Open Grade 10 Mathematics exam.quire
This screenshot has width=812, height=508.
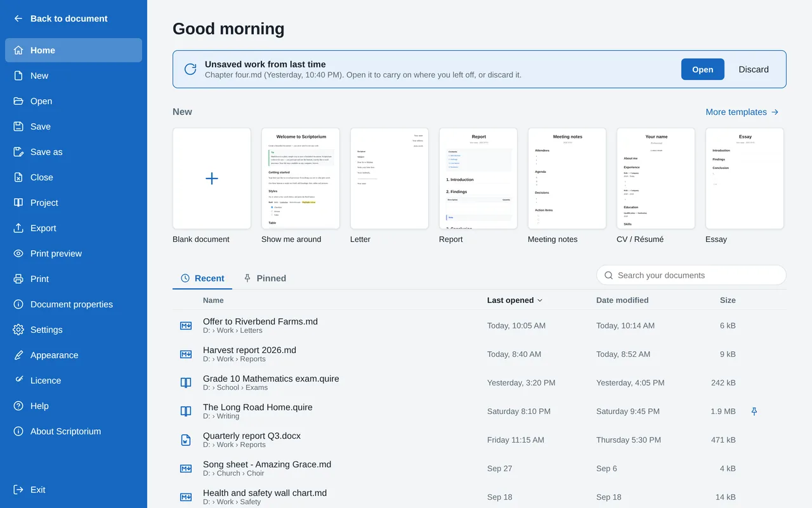click(x=480, y=383)
